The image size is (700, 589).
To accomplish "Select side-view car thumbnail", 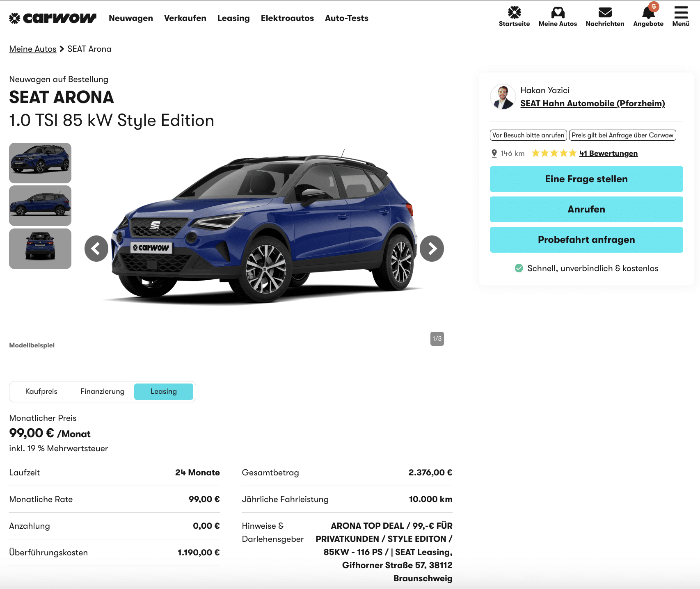I will coord(40,205).
